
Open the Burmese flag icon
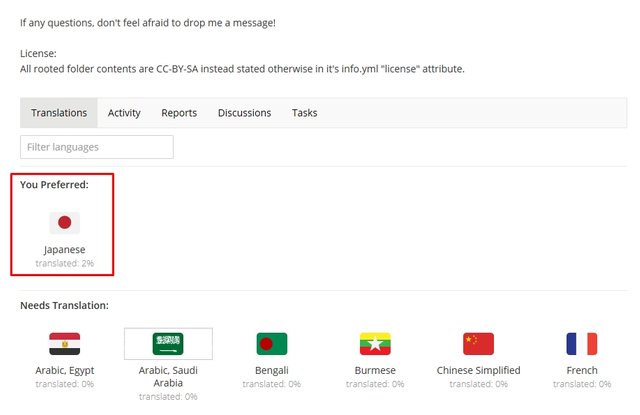click(375, 344)
